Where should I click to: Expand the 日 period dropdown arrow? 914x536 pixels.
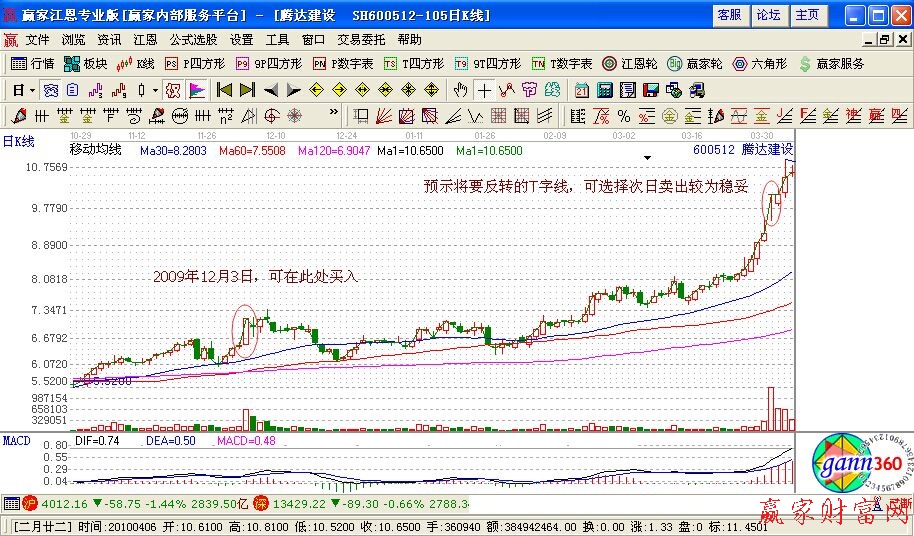pos(32,89)
